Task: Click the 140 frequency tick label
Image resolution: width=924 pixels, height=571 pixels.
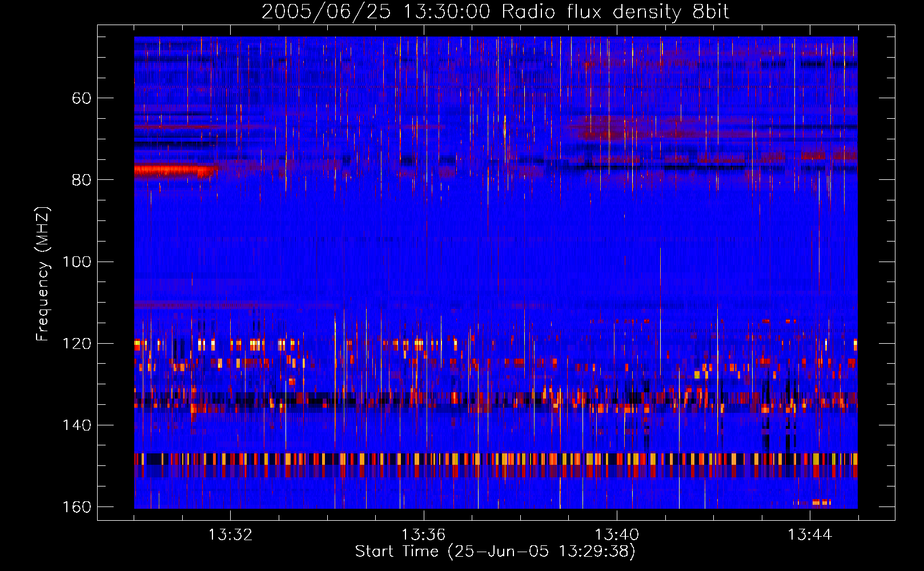Action: coord(77,425)
